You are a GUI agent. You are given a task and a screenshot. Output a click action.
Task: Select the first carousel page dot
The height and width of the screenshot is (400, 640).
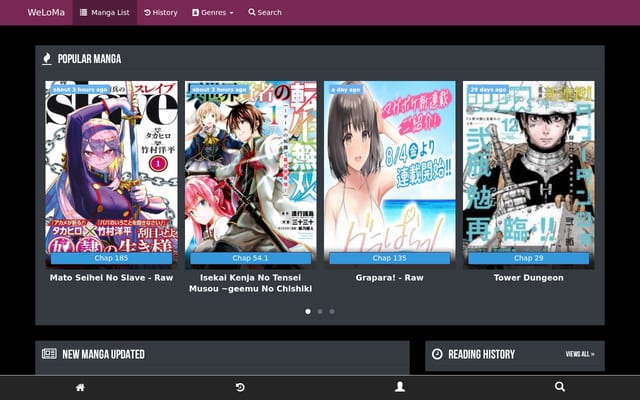[308, 311]
